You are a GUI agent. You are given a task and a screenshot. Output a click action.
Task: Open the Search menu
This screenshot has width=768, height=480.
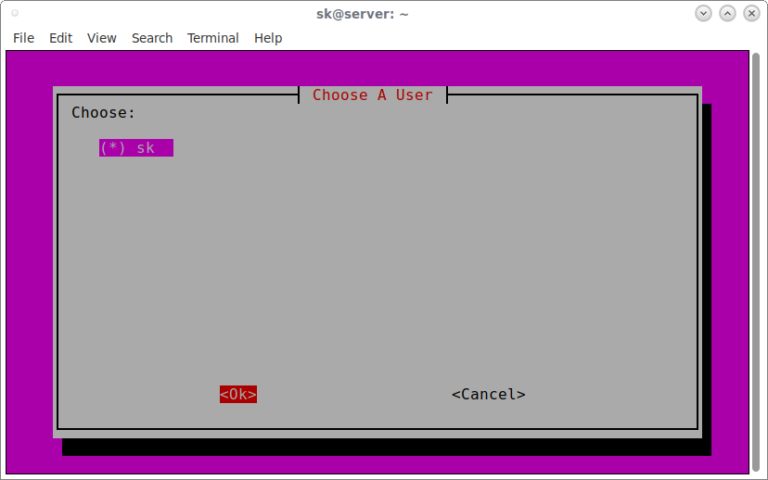click(152, 38)
